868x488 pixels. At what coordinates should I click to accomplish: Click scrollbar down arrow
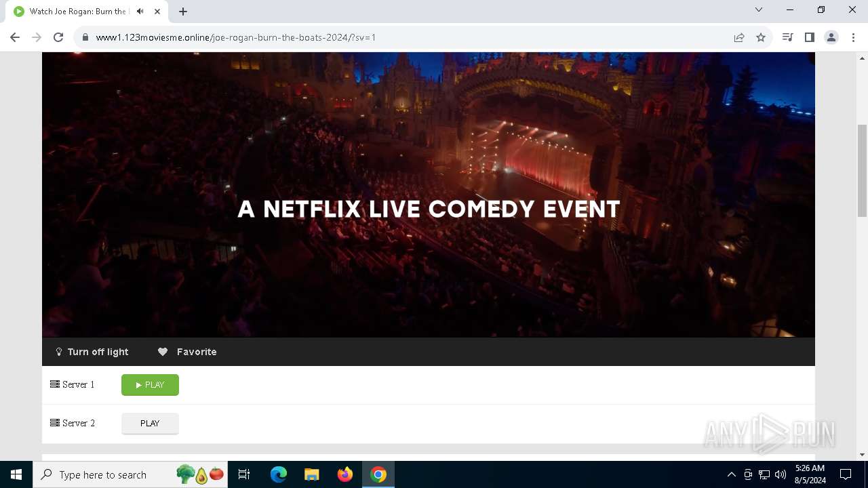pyautogui.click(x=862, y=455)
